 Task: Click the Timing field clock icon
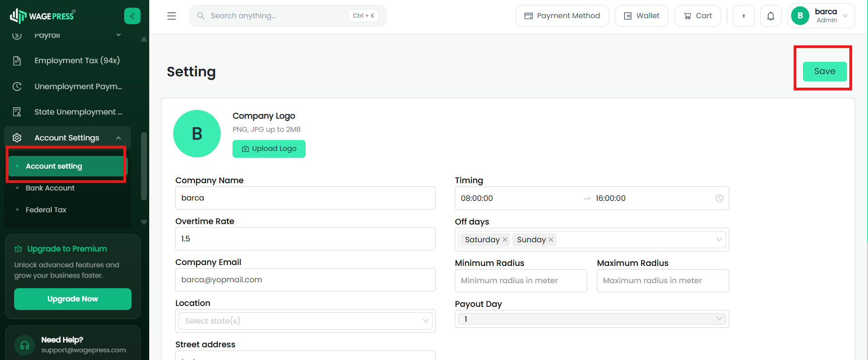tap(719, 198)
